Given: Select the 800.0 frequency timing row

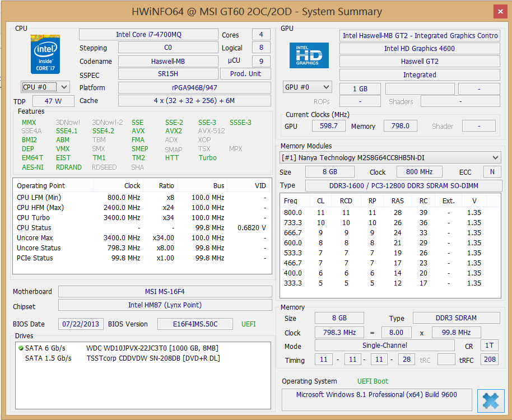Looking at the screenshot, I should 390,213.
